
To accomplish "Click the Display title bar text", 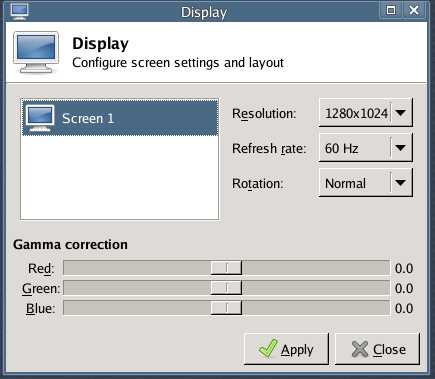I will click(x=204, y=13).
